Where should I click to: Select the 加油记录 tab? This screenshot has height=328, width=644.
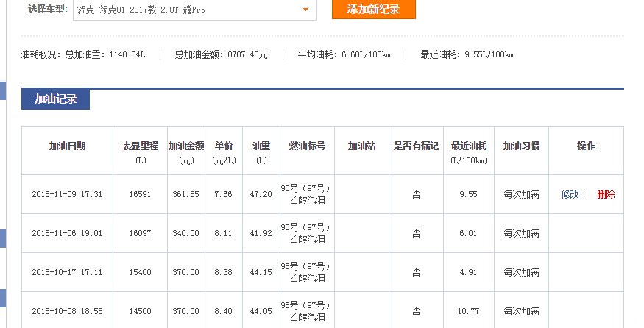pos(55,99)
